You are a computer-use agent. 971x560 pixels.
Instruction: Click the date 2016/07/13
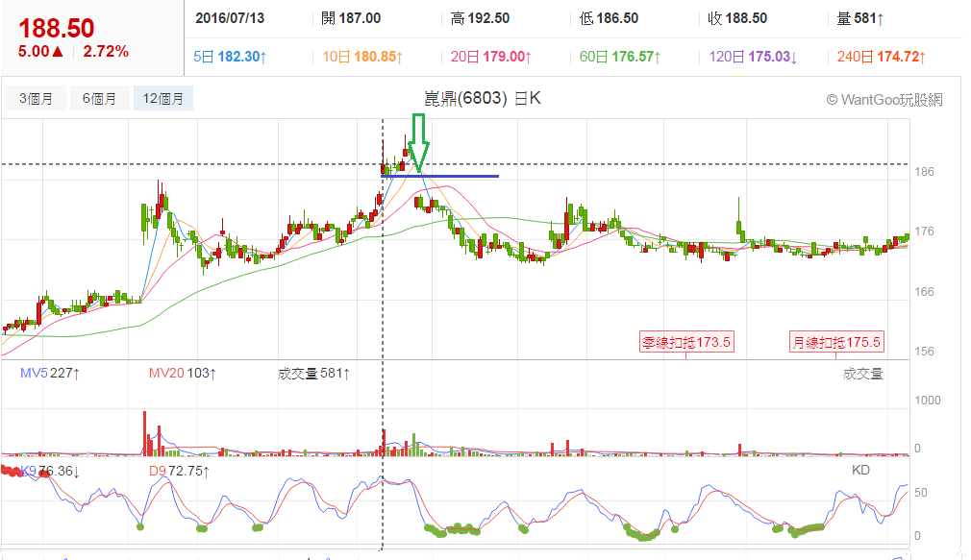coord(230,18)
